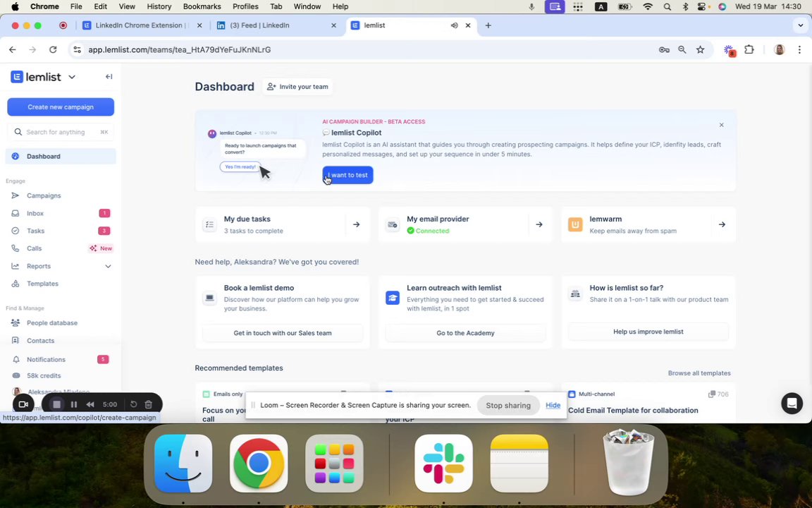Switch to Feed LinkedIn tab

click(x=276, y=25)
